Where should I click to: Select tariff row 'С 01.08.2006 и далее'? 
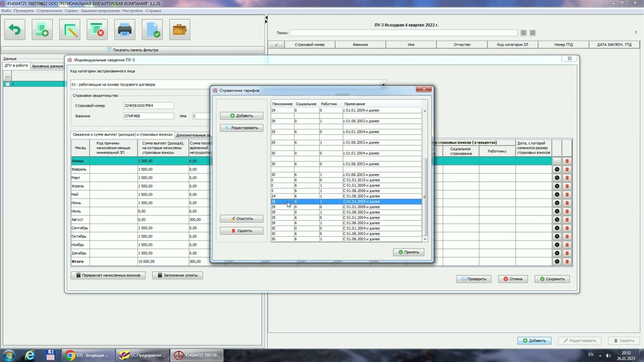point(346,191)
